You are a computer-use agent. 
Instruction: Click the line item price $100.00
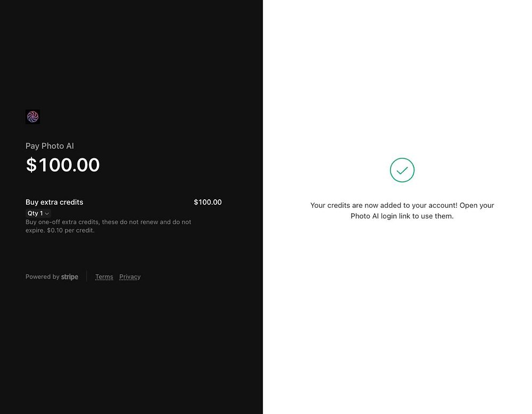click(207, 202)
